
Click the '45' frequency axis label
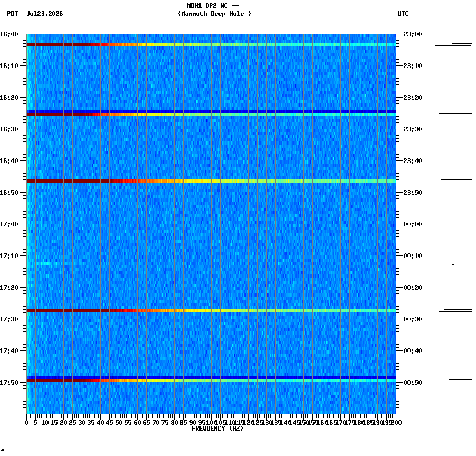110,423
